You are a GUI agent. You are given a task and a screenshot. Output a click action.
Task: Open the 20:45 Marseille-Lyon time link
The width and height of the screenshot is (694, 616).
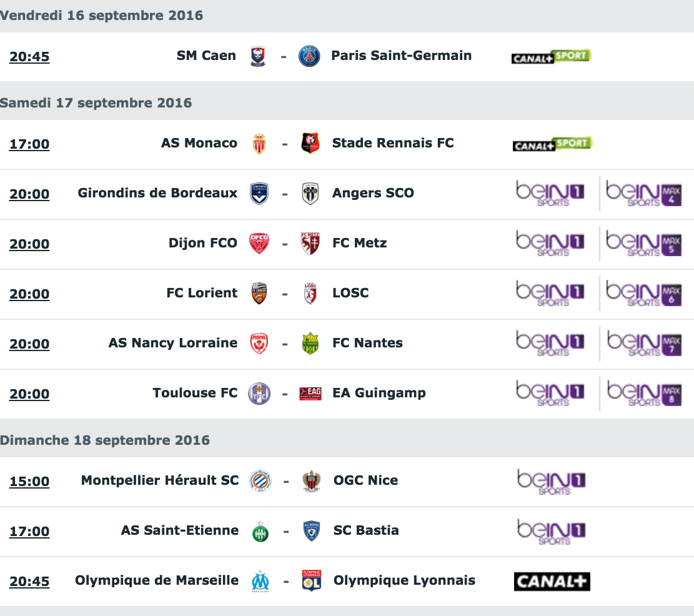coord(29,582)
